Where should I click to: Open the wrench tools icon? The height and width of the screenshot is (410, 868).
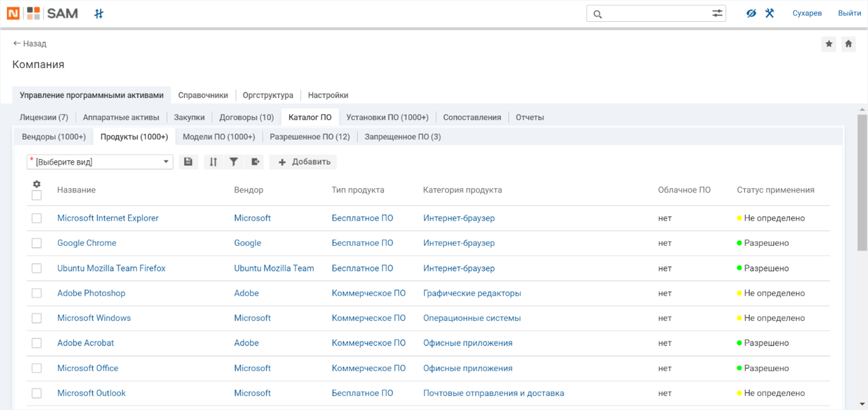click(770, 13)
